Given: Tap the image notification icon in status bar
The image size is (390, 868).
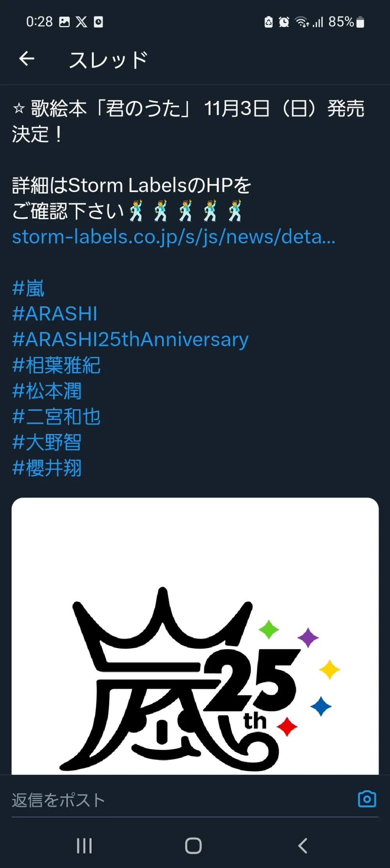Looking at the screenshot, I should pos(65,22).
